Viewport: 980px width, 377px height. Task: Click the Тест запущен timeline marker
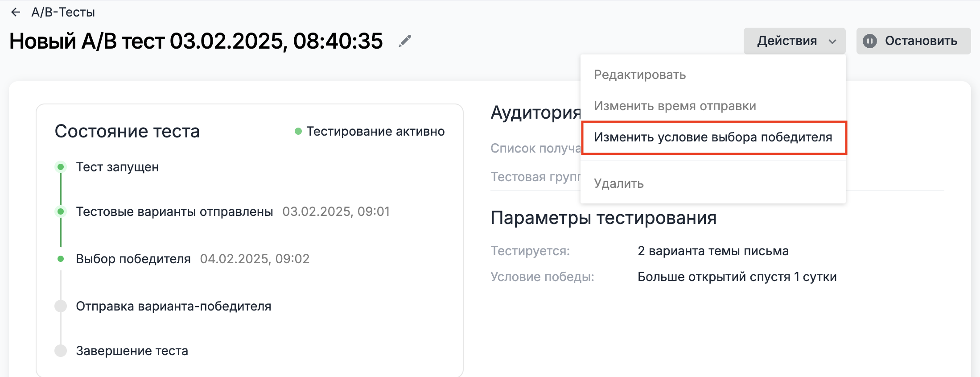tap(61, 167)
